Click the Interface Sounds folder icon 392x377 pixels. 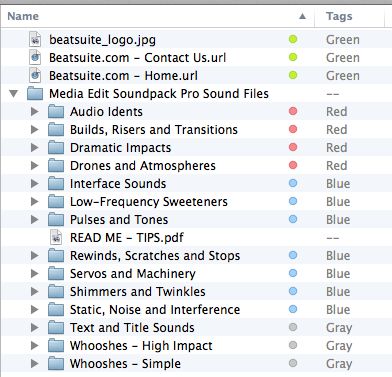[56, 184]
